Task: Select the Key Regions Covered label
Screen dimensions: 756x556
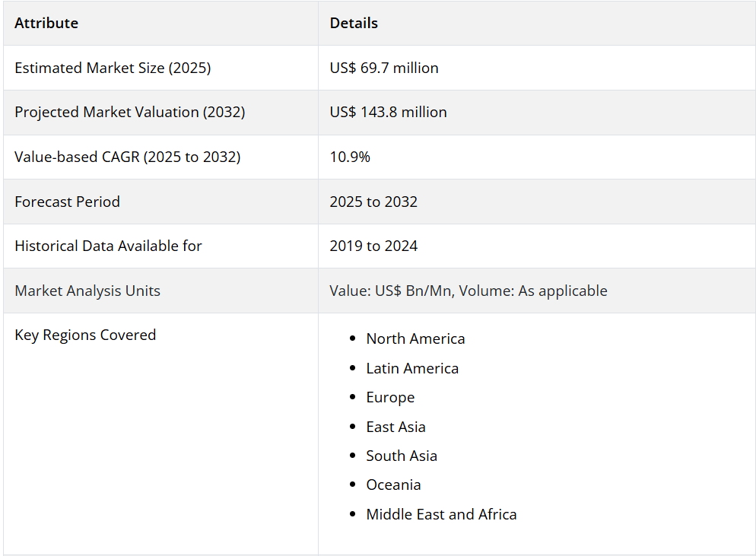Action: [x=85, y=335]
